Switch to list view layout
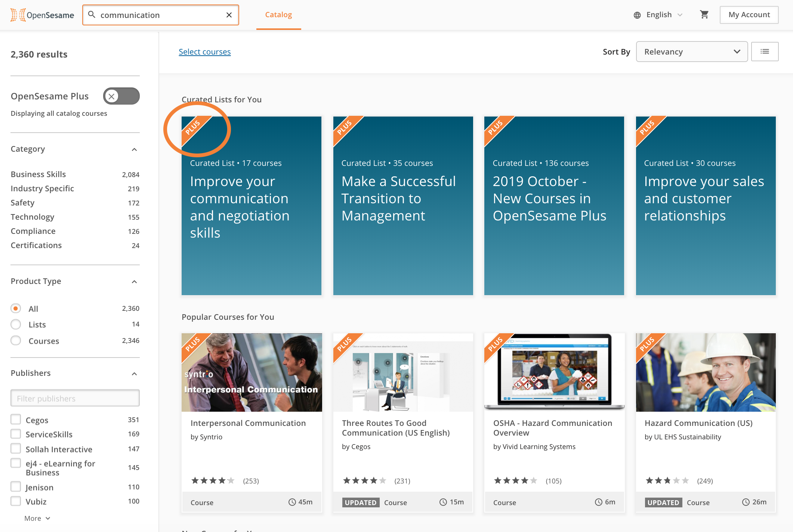This screenshot has width=793, height=532. tap(765, 52)
